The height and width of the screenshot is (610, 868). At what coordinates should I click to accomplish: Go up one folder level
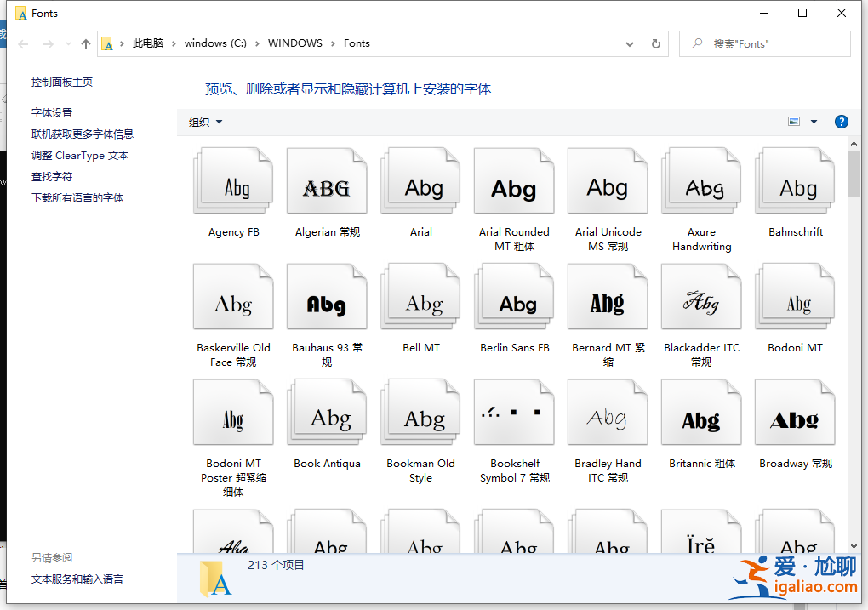click(x=85, y=43)
